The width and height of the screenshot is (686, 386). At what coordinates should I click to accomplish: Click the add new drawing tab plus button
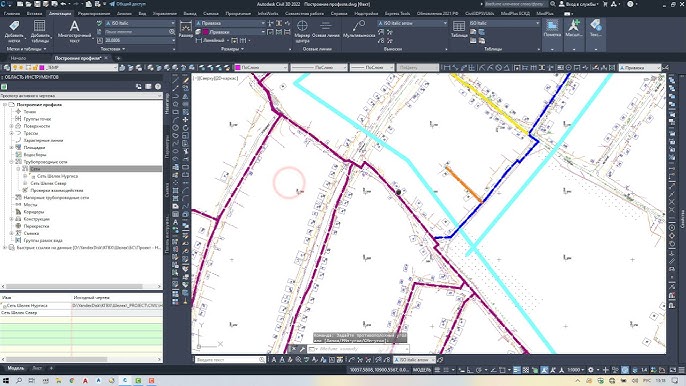[118, 58]
